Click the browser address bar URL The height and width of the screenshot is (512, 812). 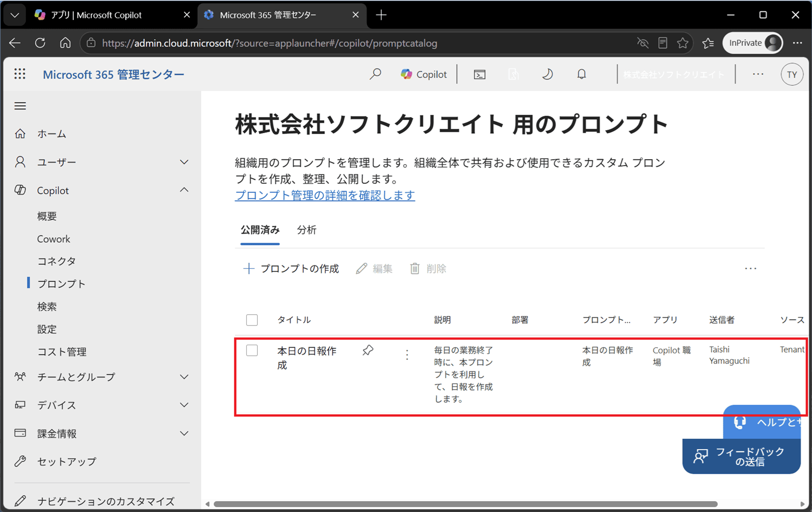tap(270, 43)
